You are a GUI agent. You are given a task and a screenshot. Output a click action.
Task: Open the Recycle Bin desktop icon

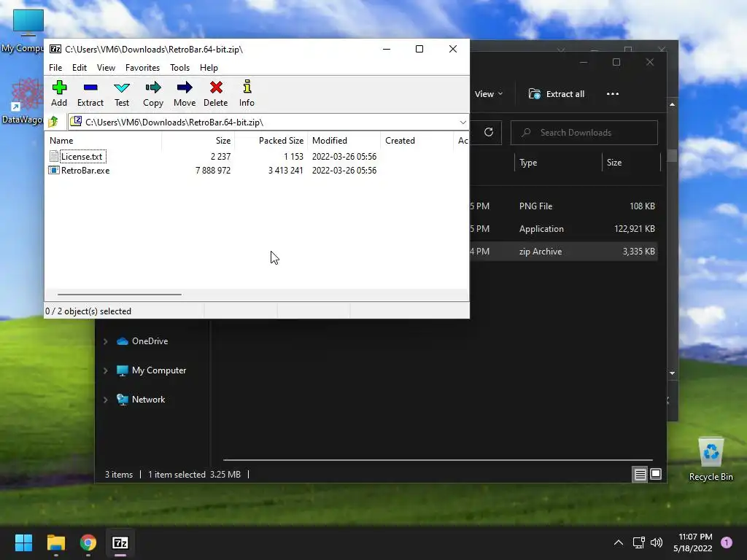[x=711, y=459]
